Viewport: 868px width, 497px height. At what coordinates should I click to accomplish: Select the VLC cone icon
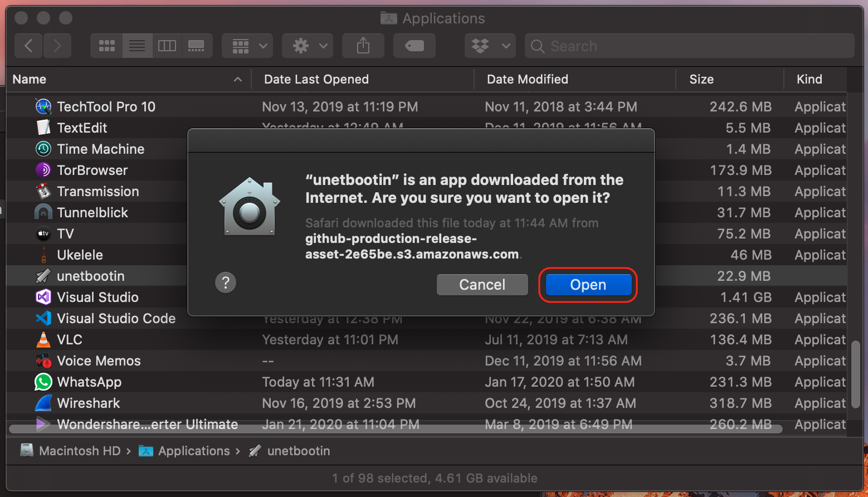43,339
